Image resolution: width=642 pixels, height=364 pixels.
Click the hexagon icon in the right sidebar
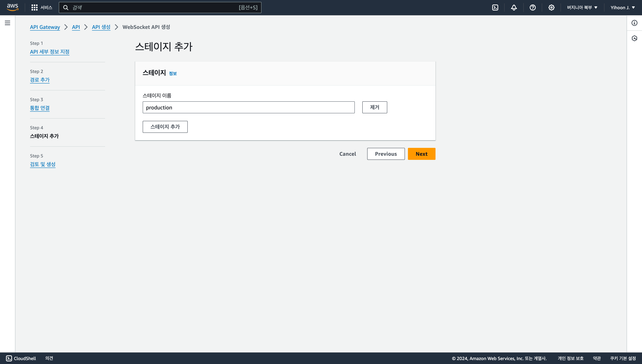[x=634, y=38]
